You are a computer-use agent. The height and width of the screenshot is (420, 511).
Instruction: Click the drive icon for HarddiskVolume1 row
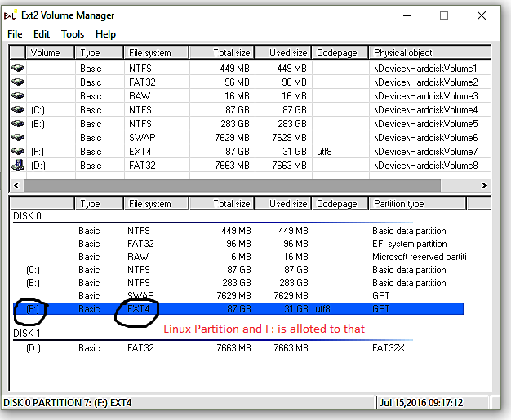pyautogui.click(x=18, y=68)
